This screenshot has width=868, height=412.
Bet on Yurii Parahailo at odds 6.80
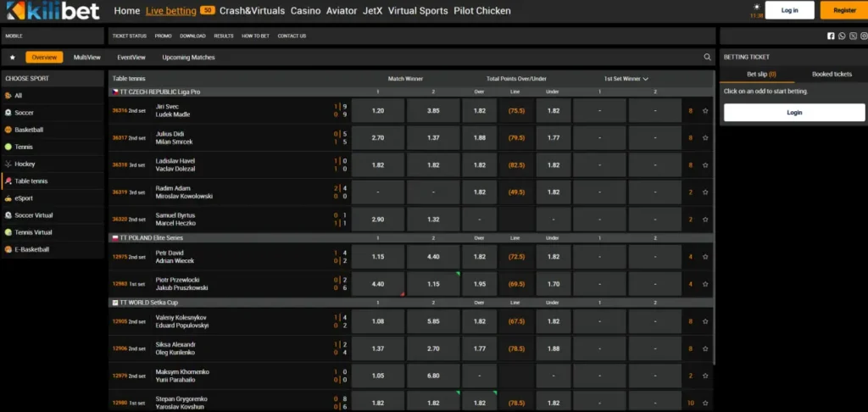click(x=433, y=376)
